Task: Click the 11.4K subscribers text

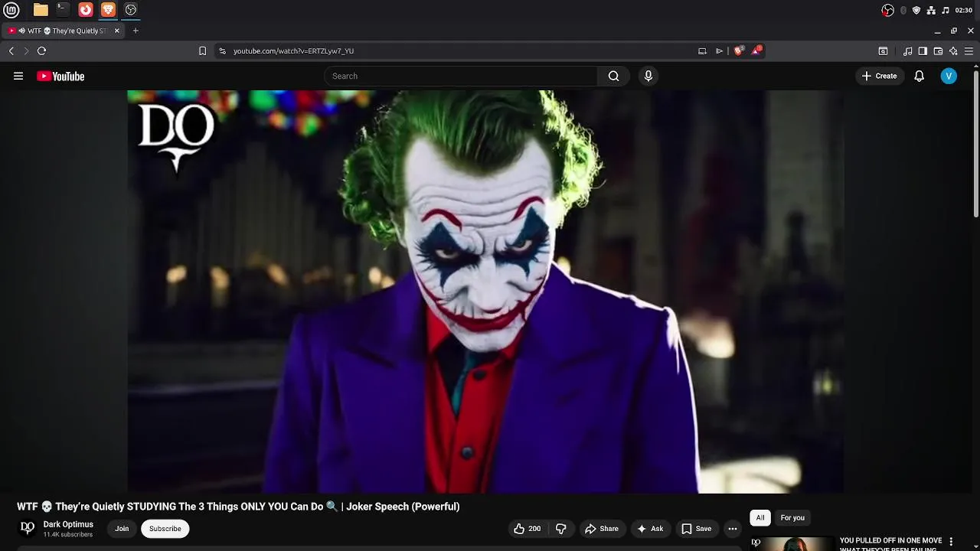Action: point(68,535)
